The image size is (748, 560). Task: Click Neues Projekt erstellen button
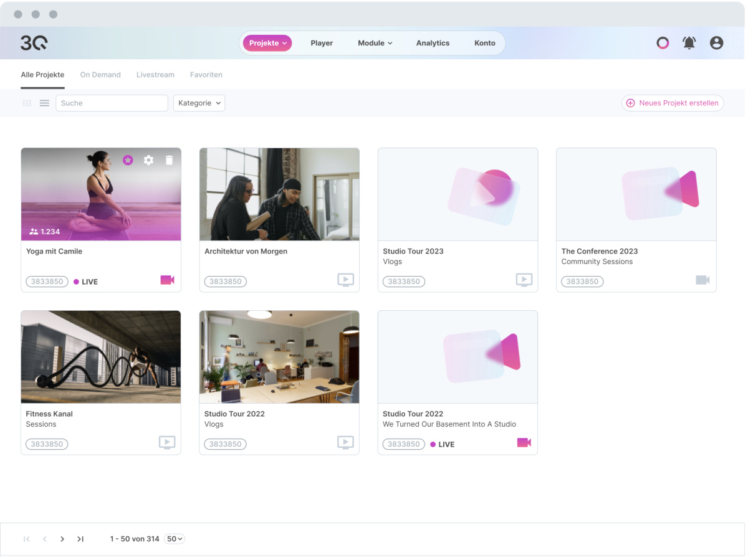click(x=673, y=103)
